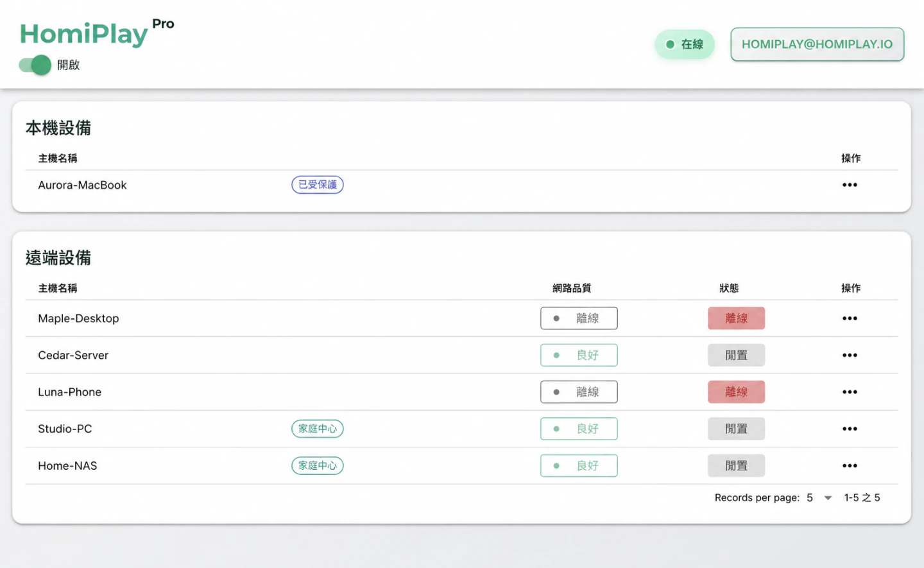Click the 良好 network quality chip for Cedar-Server

pyautogui.click(x=579, y=355)
